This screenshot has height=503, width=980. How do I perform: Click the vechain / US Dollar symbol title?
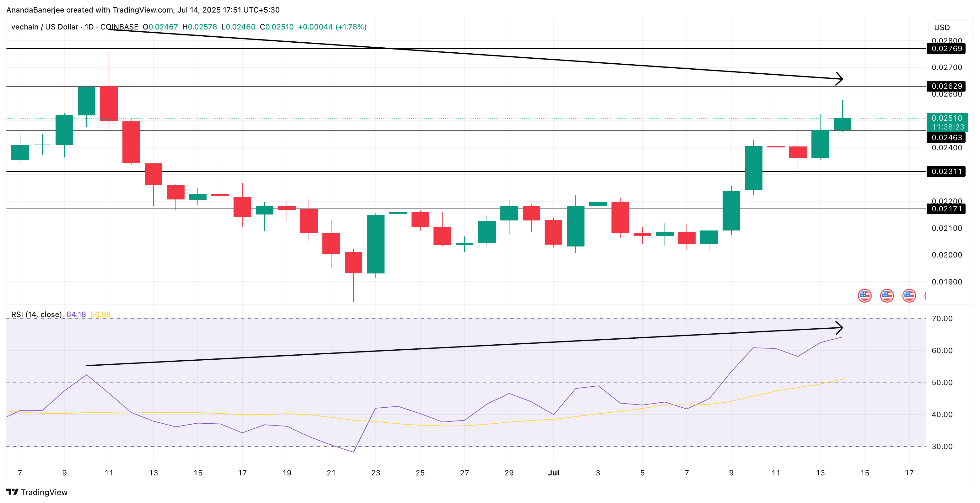pyautogui.click(x=45, y=27)
